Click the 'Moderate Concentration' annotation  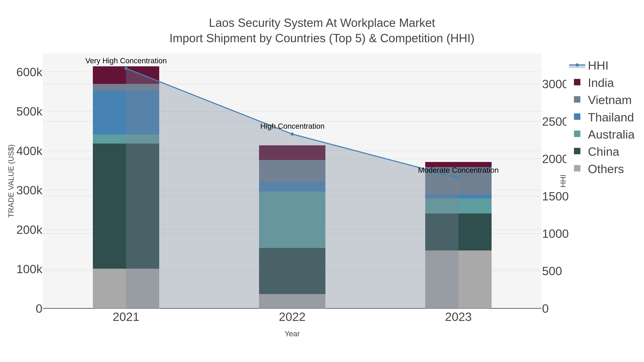click(458, 170)
